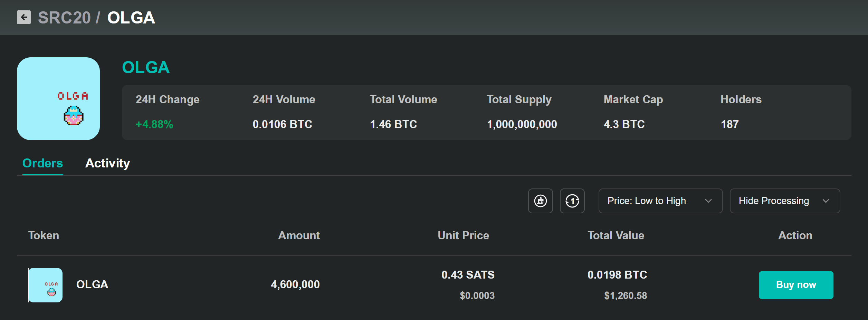Click the +4.88% 24H change value
This screenshot has height=320, width=868.
[154, 124]
